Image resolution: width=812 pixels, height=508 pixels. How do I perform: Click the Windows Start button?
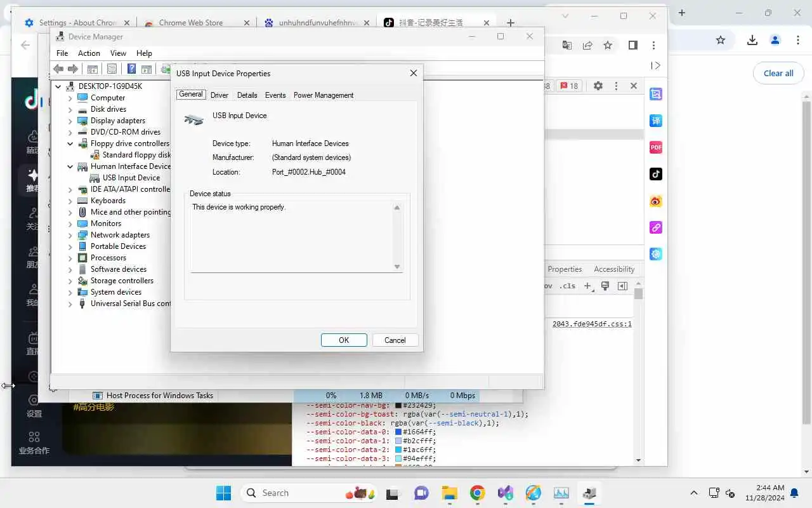pos(223,493)
